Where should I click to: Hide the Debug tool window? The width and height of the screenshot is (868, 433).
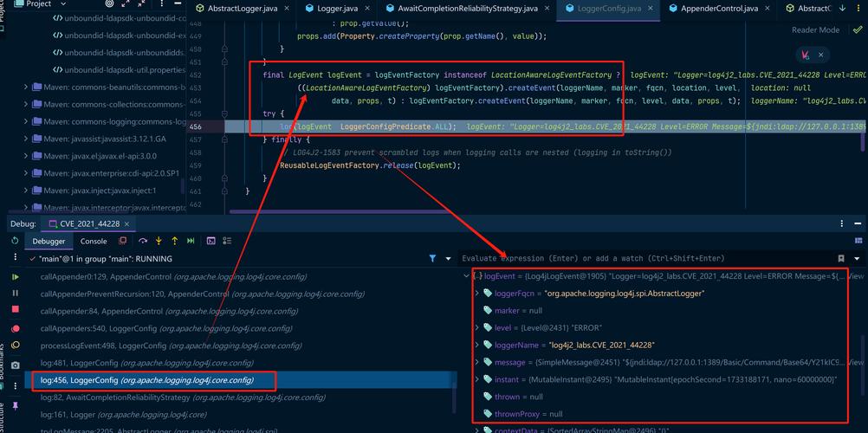coord(858,223)
